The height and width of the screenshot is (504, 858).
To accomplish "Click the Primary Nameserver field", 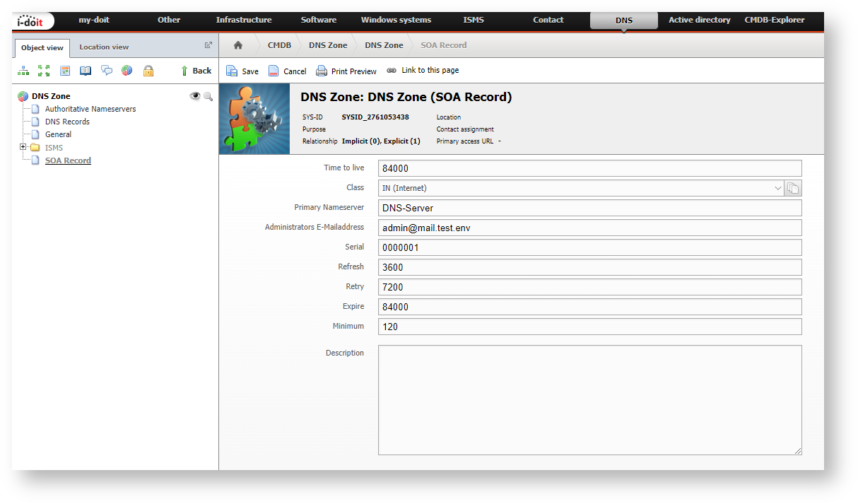I will pos(590,208).
